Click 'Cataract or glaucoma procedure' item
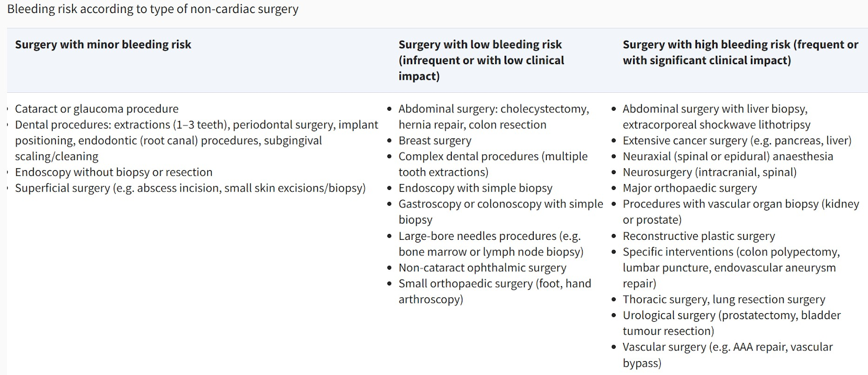Image resolution: width=868 pixels, height=375 pixels. click(97, 109)
